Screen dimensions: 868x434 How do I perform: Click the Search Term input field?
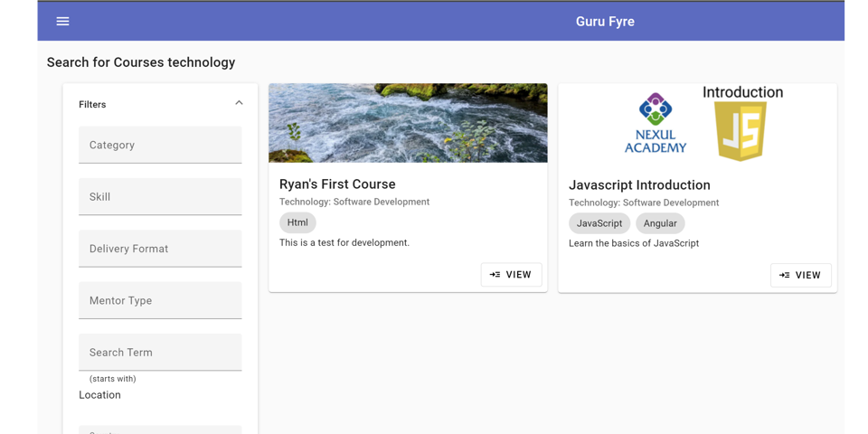(x=160, y=352)
